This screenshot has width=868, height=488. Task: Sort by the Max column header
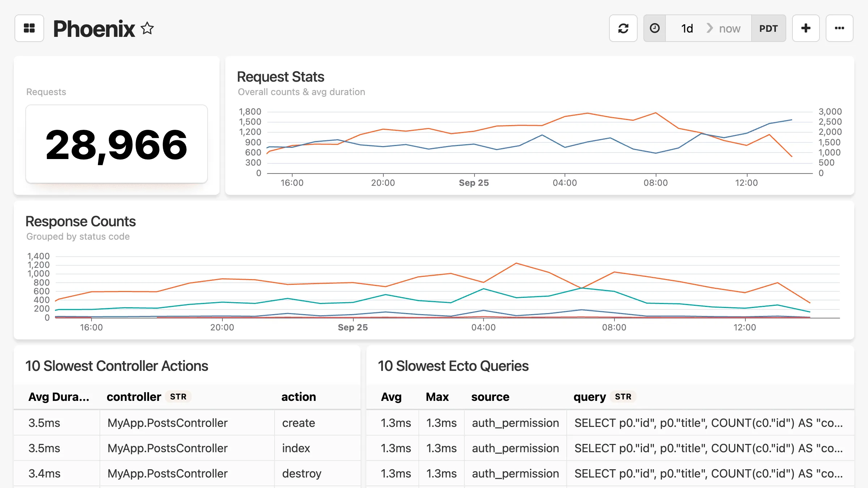437,397
